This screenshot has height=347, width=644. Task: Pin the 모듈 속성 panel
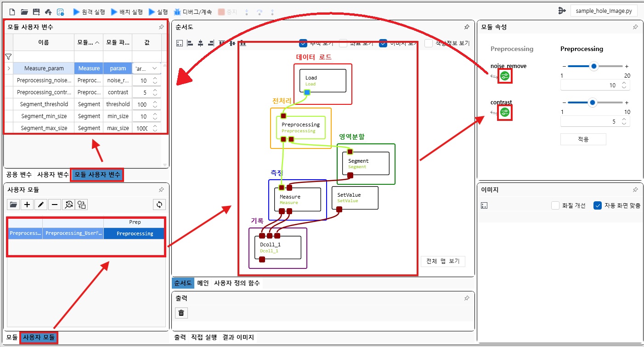pos(635,27)
